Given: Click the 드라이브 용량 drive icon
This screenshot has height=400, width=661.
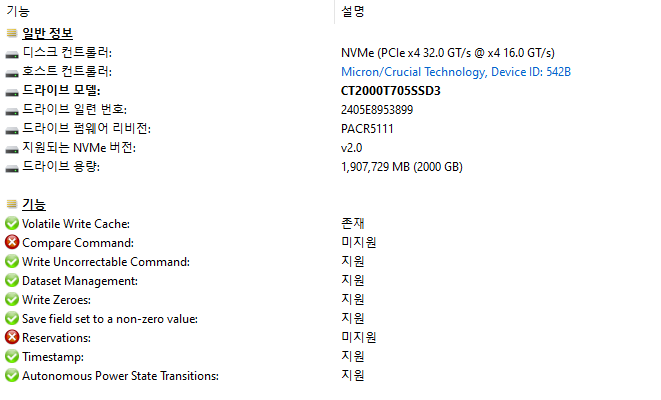Looking at the screenshot, I should pyautogui.click(x=12, y=167).
